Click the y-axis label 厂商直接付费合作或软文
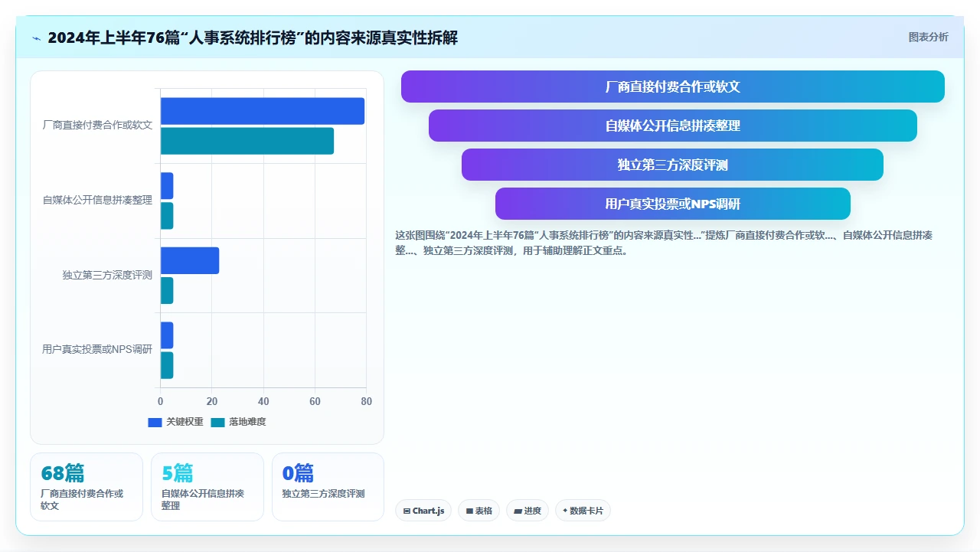This screenshot has width=980, height=552. click(97, 126)
